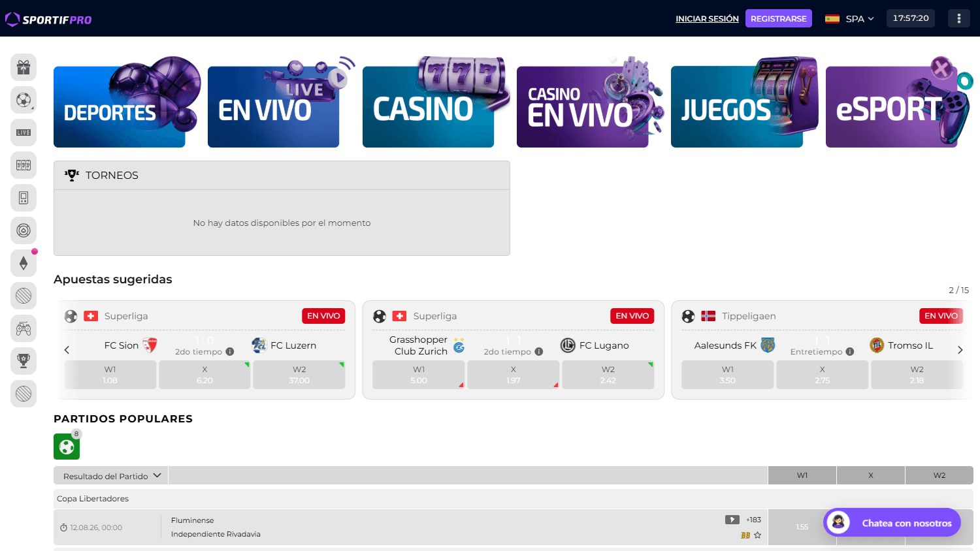
Task: Select the CASINO EN VIVO banner
Action: tap(589, 103)
